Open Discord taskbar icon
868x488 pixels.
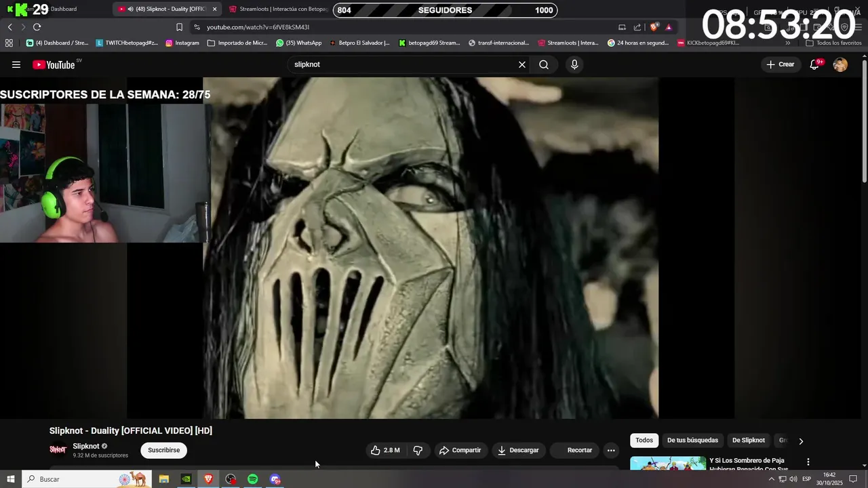coord(275,479)
